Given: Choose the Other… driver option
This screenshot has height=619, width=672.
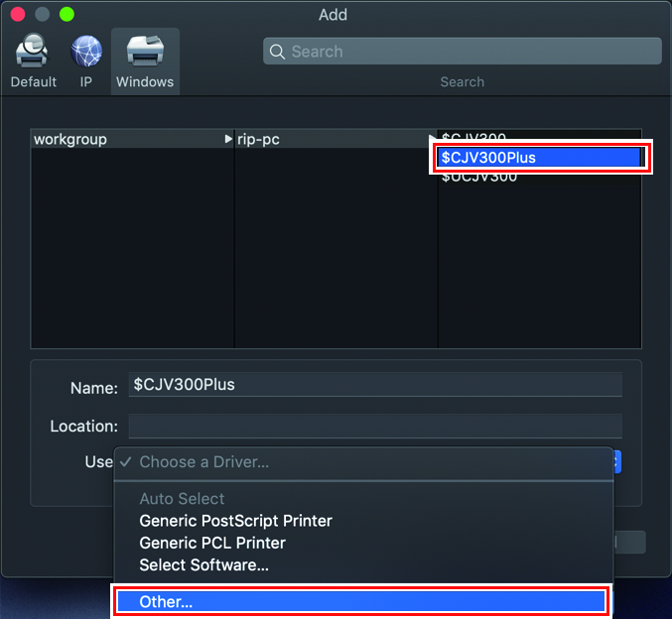Looking at the screenshot, I should [x=361, y=602].
